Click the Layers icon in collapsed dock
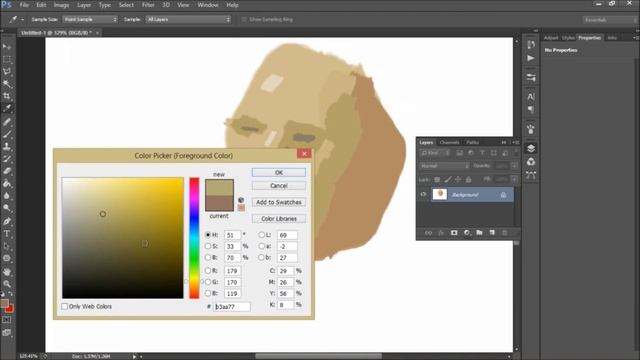 pyautogui.click(x=531, y=148)
